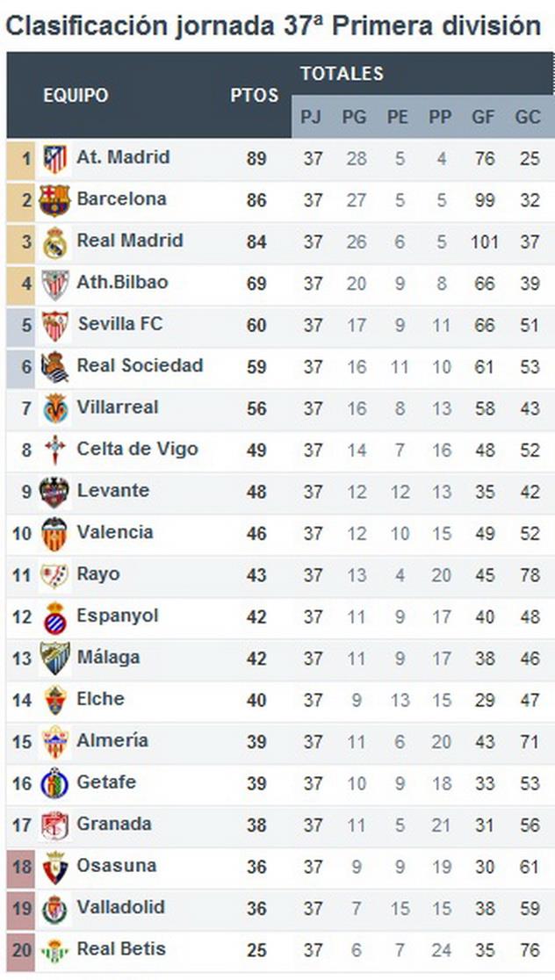
Task: Click position 18 relegation zone marker
Action: [21, 867]
